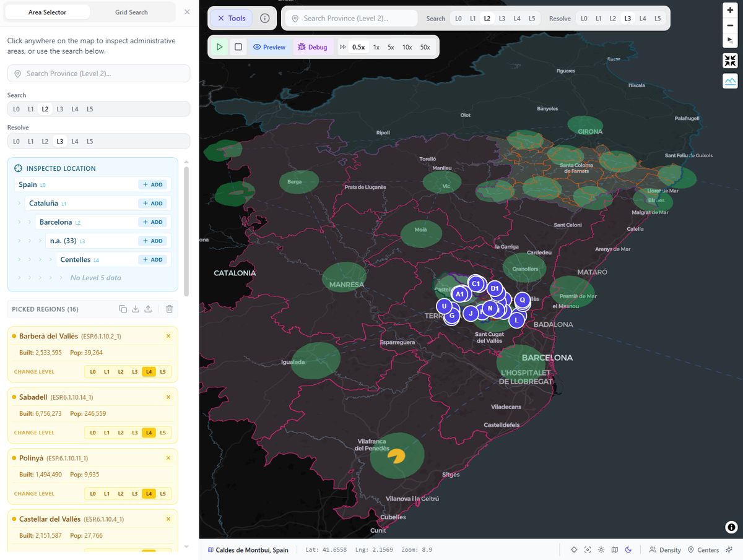This screenshot has height=560, width=743.
Task: Click the crosshair locate icon in status bar
Action: click(573, 550)
